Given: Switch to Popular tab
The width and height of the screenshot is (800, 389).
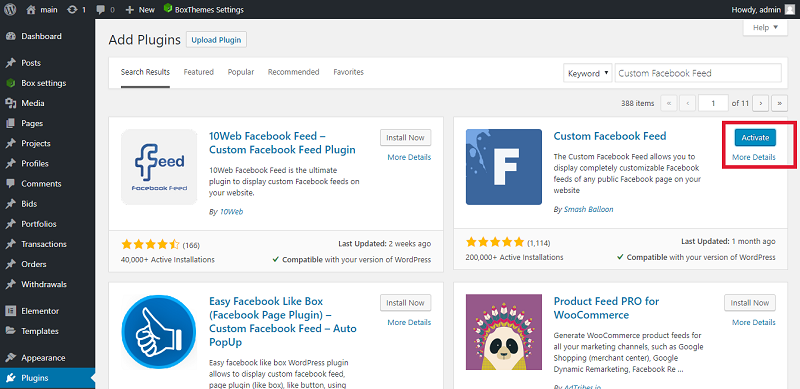Looking at the screenshot, I should pos(241,72).
